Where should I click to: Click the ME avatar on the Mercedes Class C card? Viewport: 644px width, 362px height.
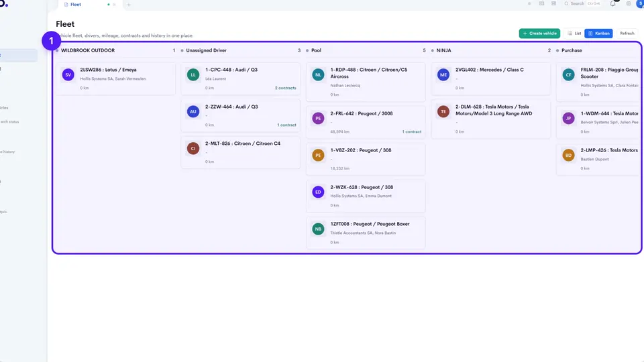click(x=443, y=74)
